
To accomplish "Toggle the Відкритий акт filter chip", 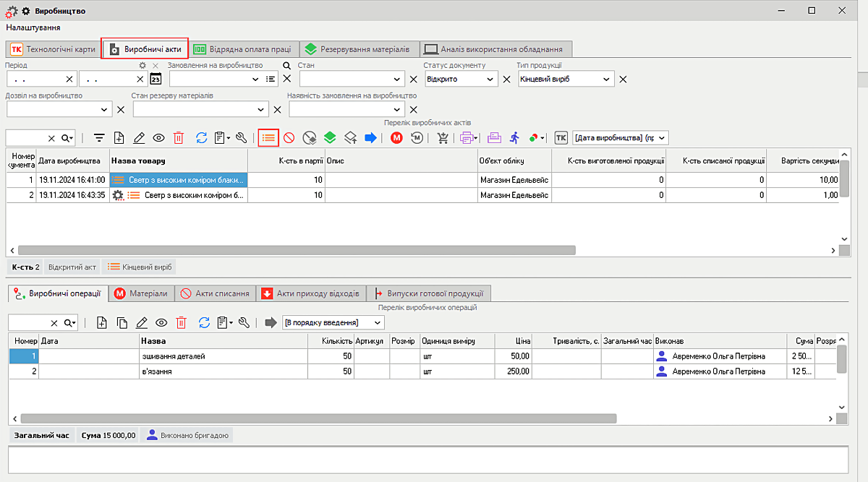I will [x=72, y=267].
